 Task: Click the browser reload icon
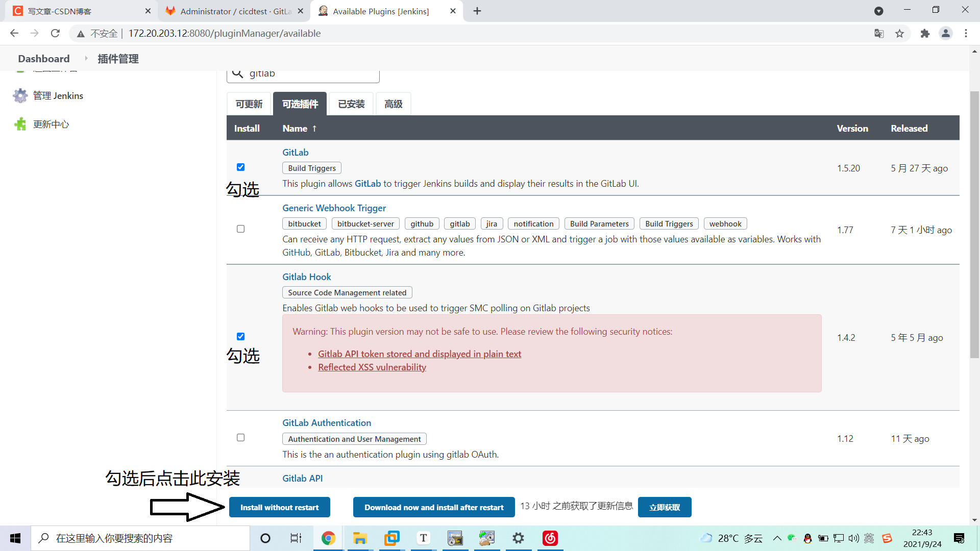click(55, 33)
